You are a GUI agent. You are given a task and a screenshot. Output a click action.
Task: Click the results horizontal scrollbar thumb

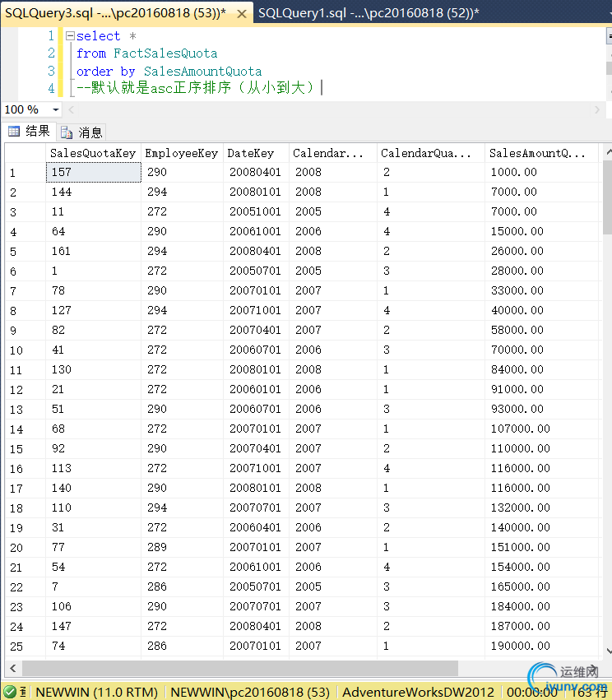(x=240, y=668)
